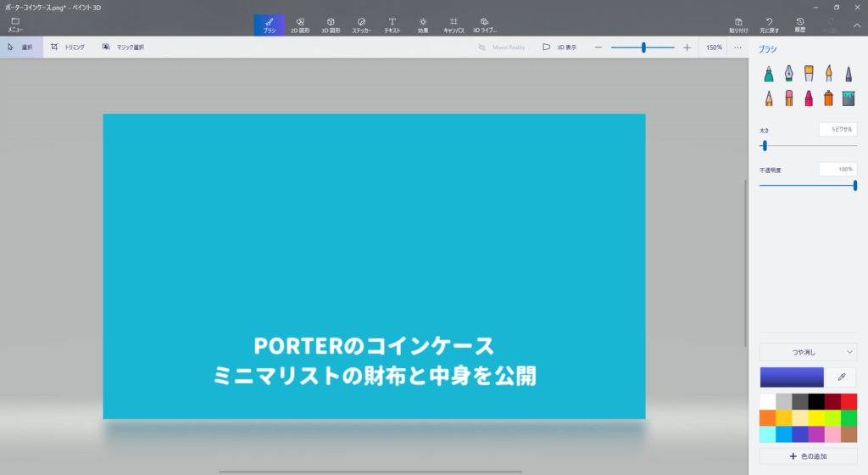The image size is (868, 475).
Task: Select the oil brush
Action: click(809, 74)
